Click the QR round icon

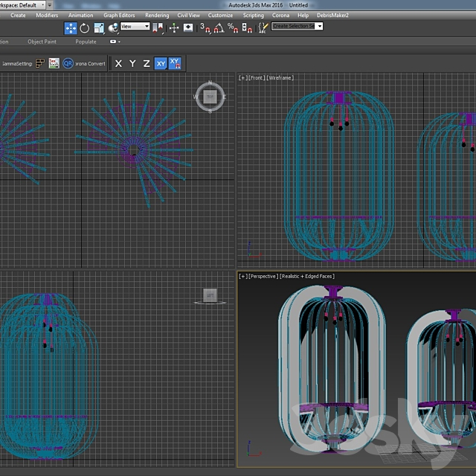tap(68, 63)
